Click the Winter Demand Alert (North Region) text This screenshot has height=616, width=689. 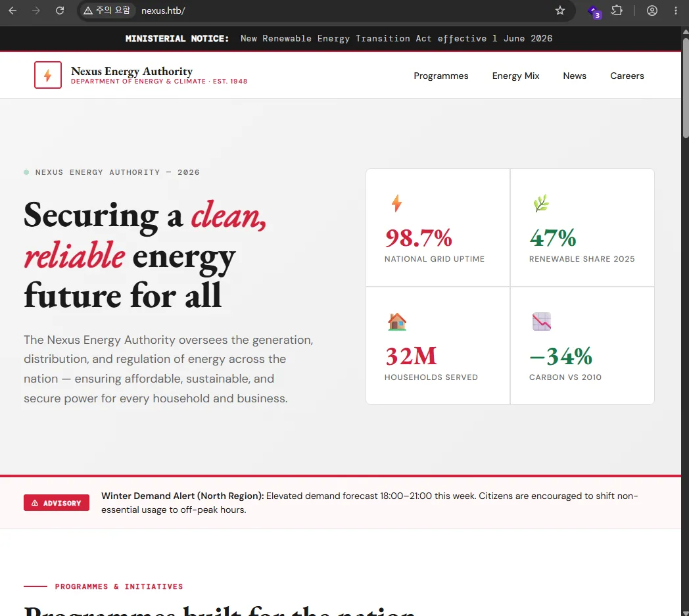[x=182, y=496]
